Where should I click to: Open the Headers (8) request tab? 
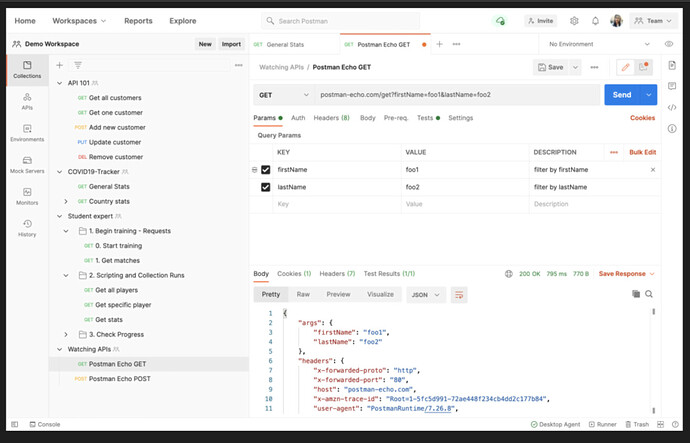(x=331, y=118)
